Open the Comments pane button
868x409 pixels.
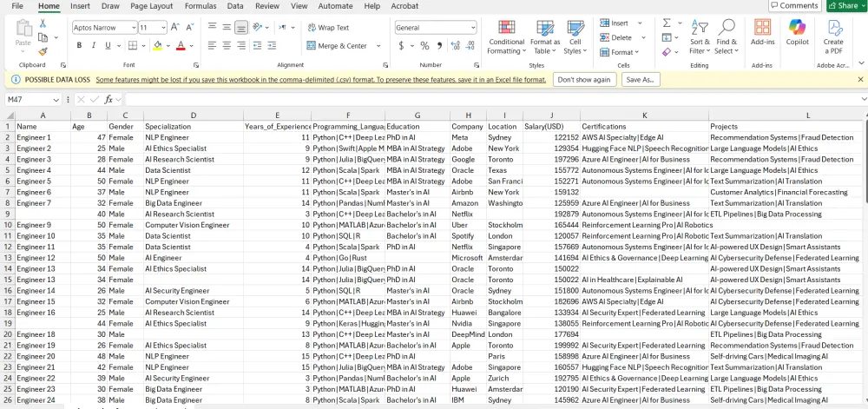click(794, 5)
